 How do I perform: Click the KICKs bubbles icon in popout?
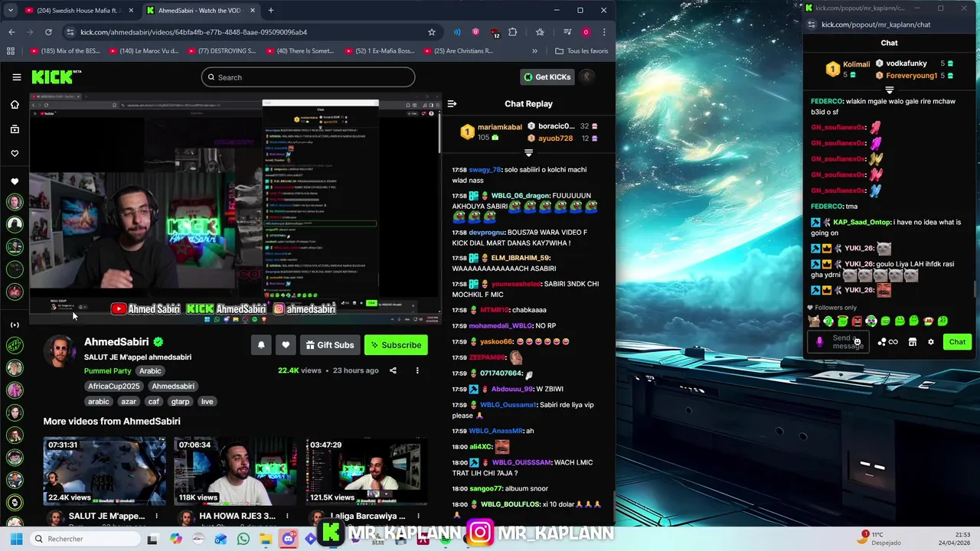(x=881, y=342)
